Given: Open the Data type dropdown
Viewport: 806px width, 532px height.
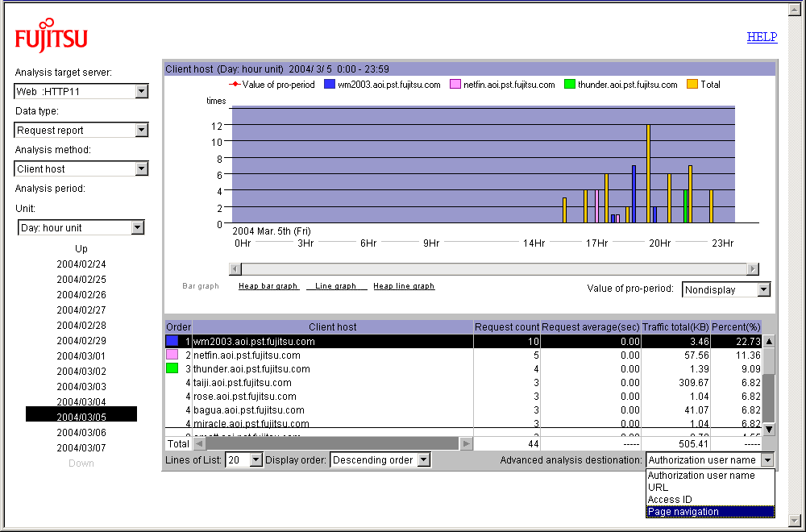Looking at the screenshot, I should pyautogui.click(x=142, y=130).
